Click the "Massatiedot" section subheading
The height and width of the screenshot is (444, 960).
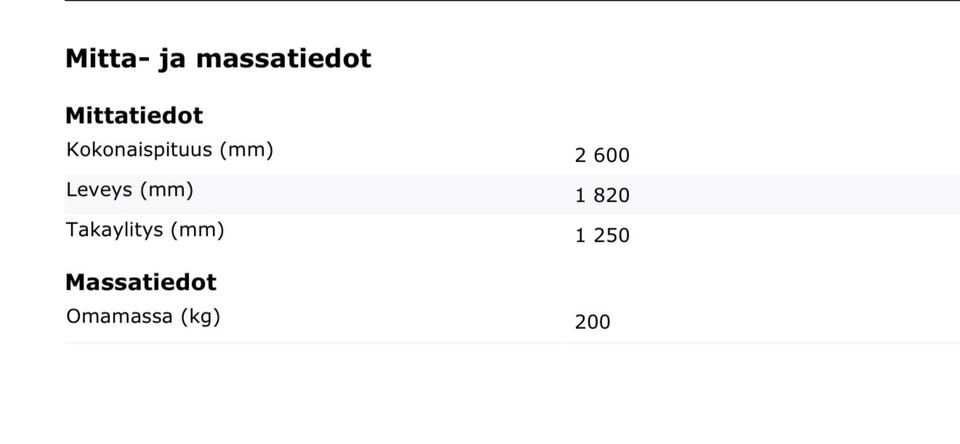pos(141,282)
